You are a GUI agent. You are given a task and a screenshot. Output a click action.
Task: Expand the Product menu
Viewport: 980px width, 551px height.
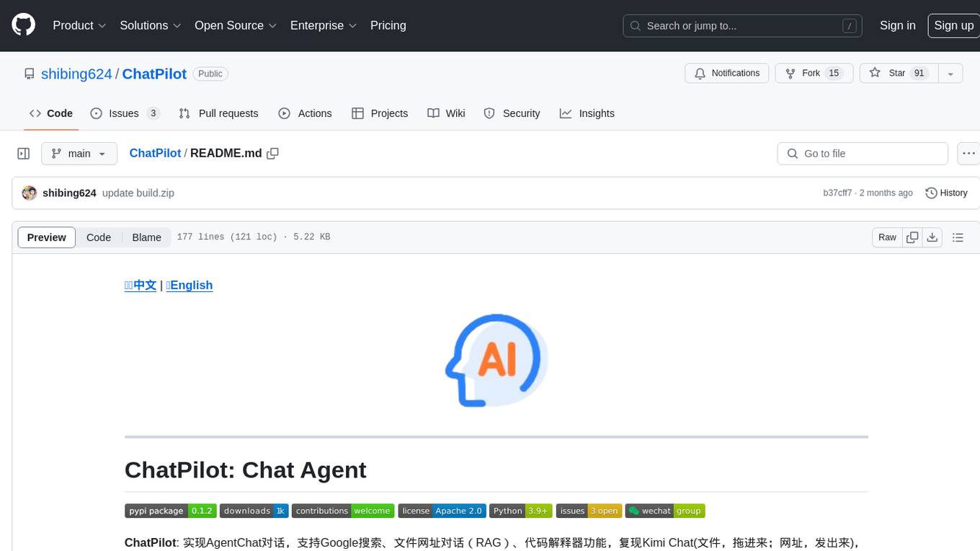point(79,25)
